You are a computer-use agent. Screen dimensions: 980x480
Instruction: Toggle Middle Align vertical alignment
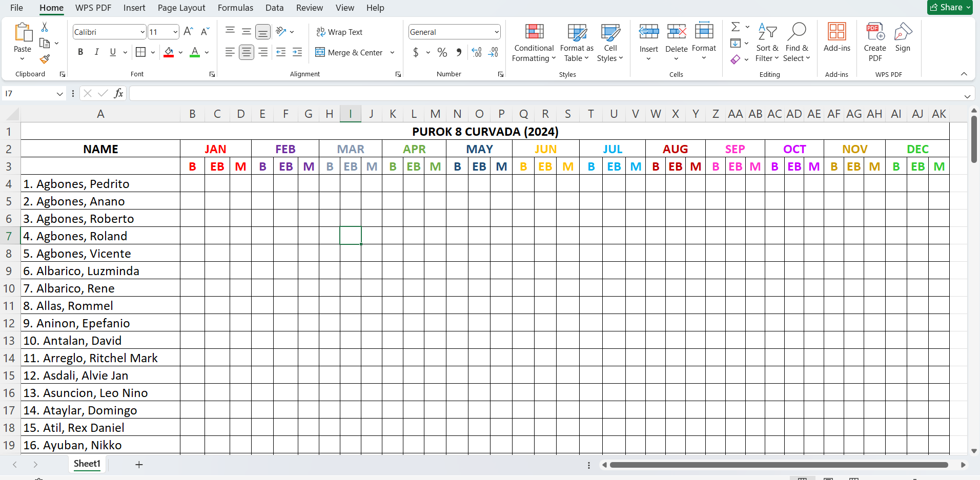click(247, 32)
